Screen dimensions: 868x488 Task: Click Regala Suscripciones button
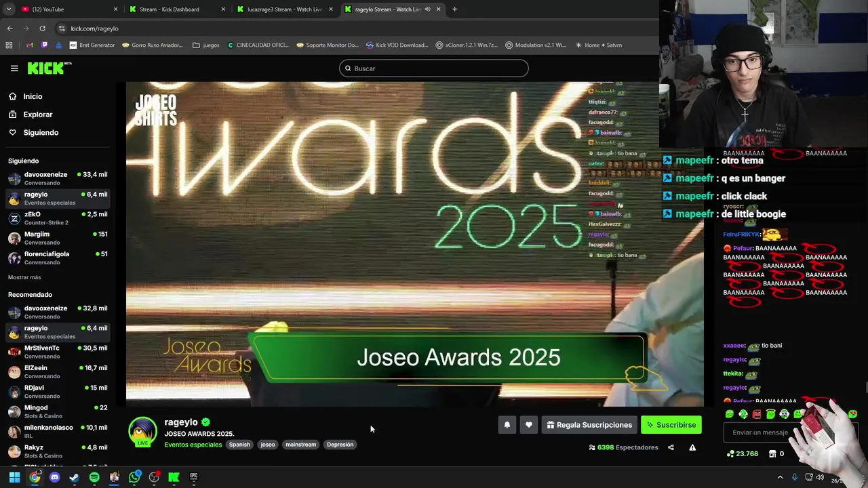tap(589, 425)
